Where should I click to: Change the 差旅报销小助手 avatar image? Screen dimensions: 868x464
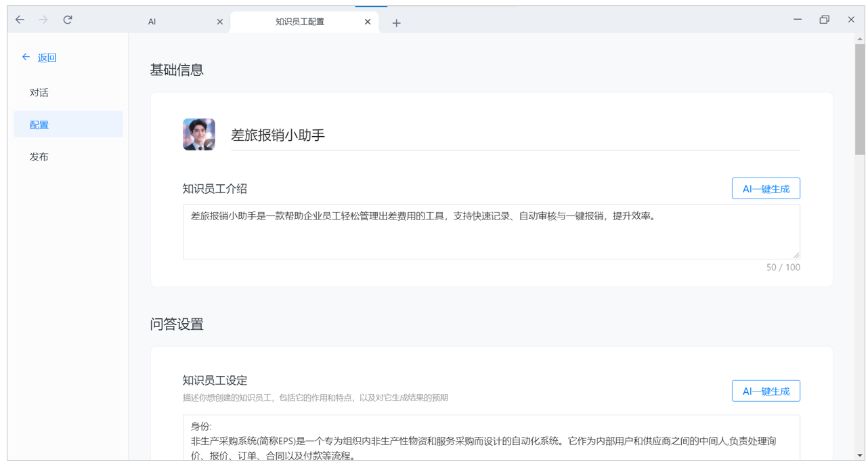click(x=199, y=134)
